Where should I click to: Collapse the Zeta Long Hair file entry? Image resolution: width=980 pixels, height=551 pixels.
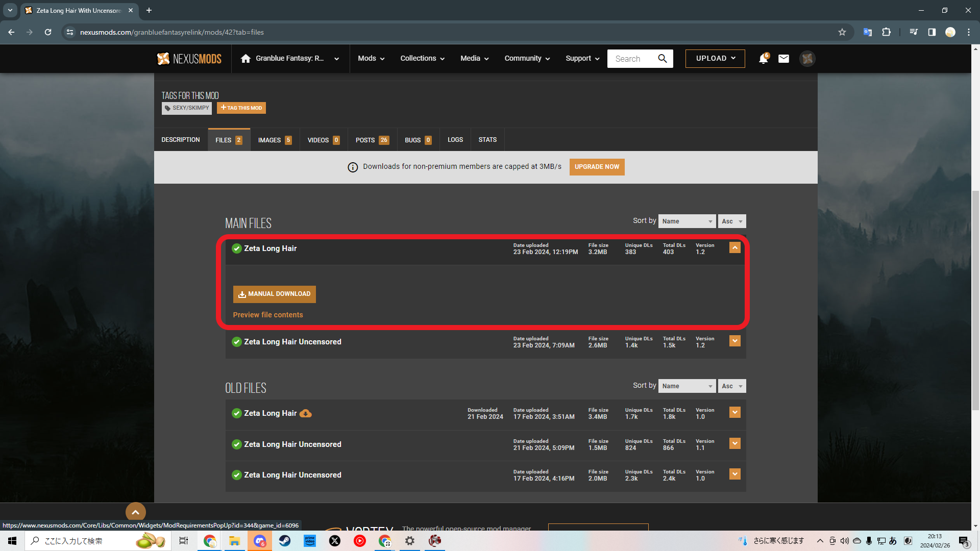[x=734, y=247]
